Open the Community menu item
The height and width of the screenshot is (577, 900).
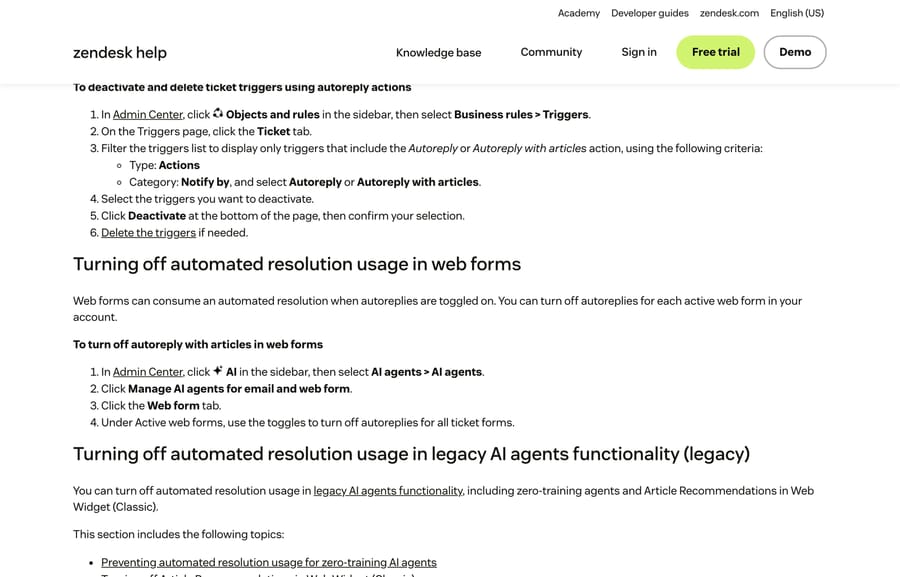click(551, 52)
